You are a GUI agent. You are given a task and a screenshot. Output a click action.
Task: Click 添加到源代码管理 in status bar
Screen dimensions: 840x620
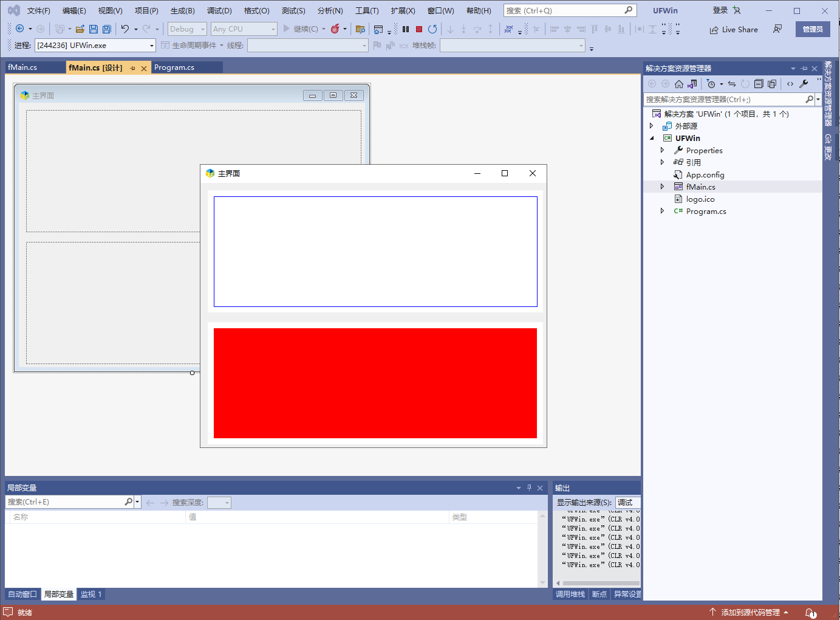tap(749, 612)
